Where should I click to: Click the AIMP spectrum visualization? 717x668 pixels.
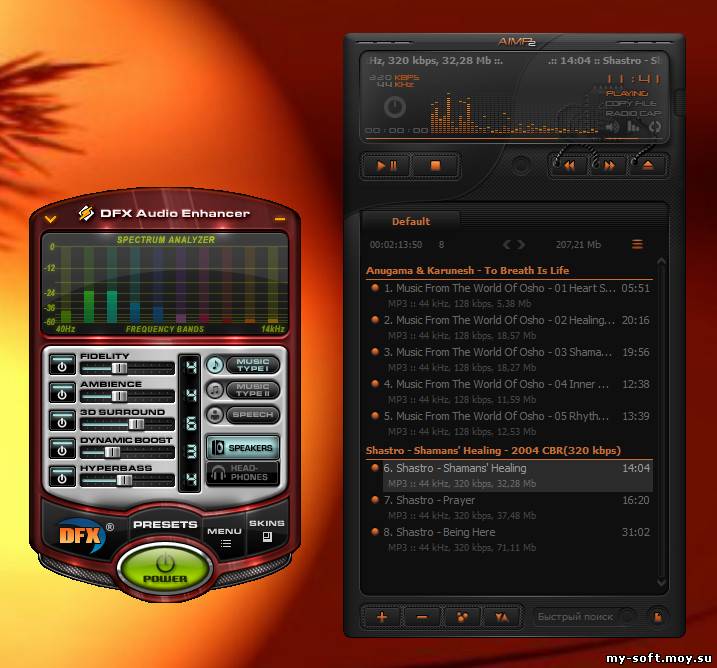point(514,112)
